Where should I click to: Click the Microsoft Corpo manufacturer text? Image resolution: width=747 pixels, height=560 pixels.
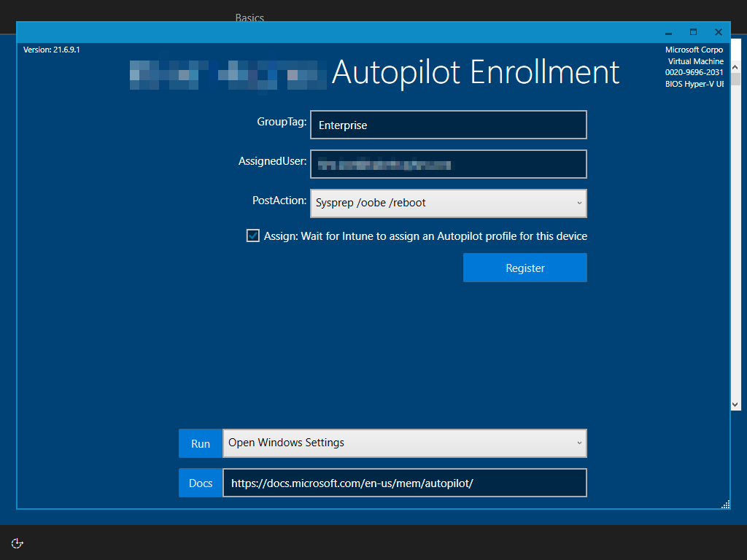point(694,50)
